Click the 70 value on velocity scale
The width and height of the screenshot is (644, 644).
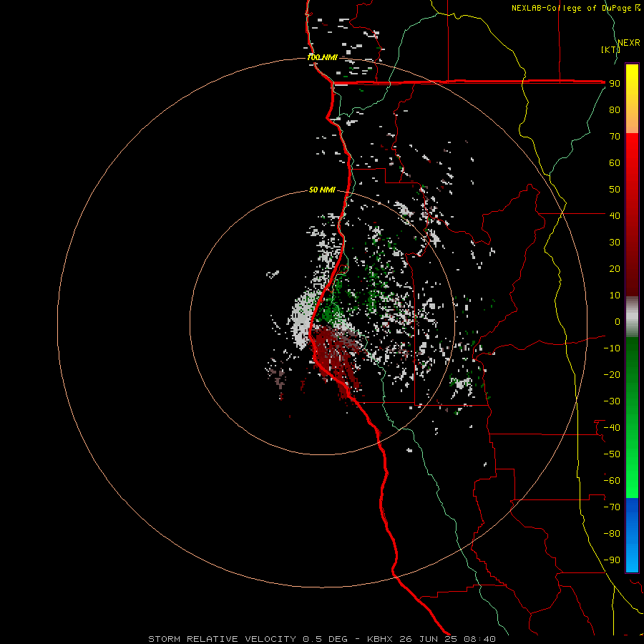coord(615,137)
